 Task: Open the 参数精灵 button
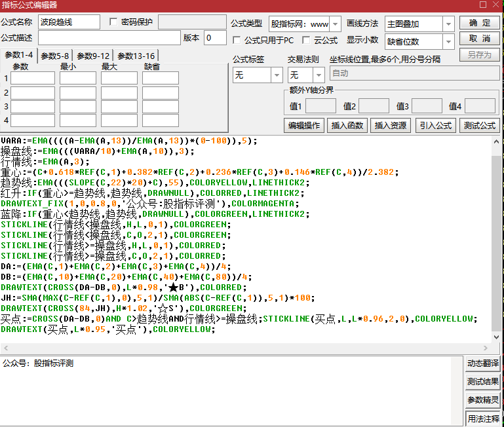(x=483, y=400)
